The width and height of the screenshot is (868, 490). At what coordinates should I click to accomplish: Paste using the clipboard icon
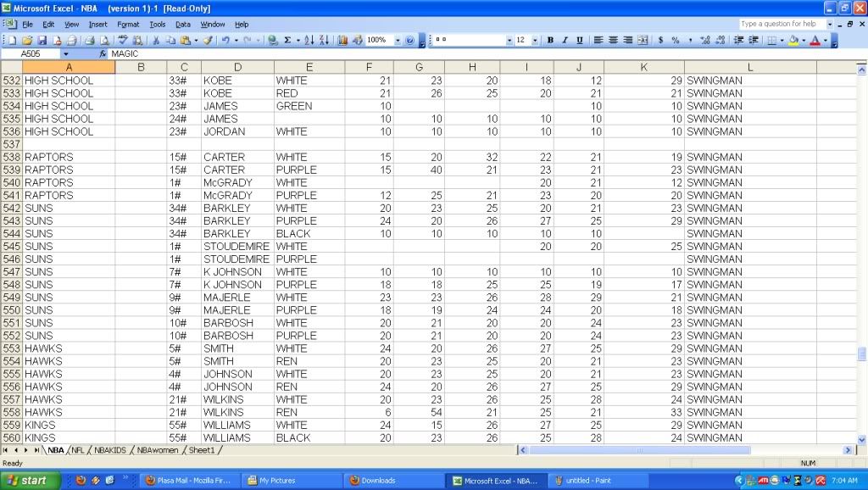click(186, 41)
